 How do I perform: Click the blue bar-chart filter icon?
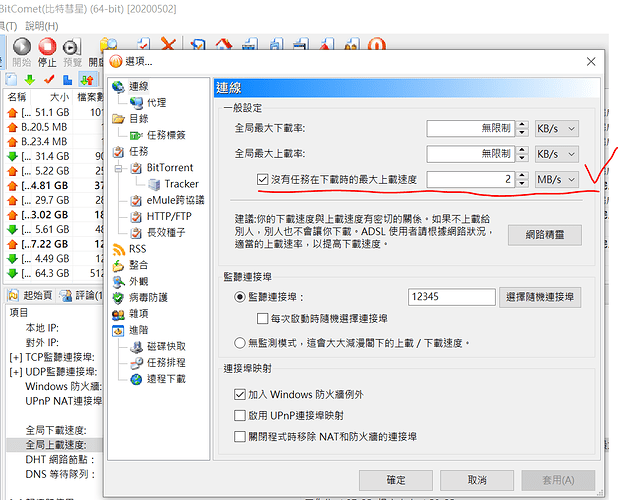(68, 80)
